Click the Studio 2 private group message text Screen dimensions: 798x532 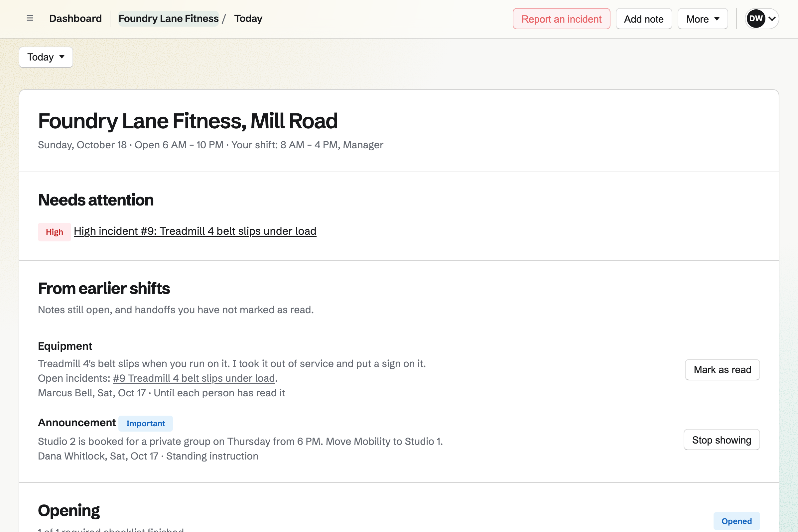point(240,442)
